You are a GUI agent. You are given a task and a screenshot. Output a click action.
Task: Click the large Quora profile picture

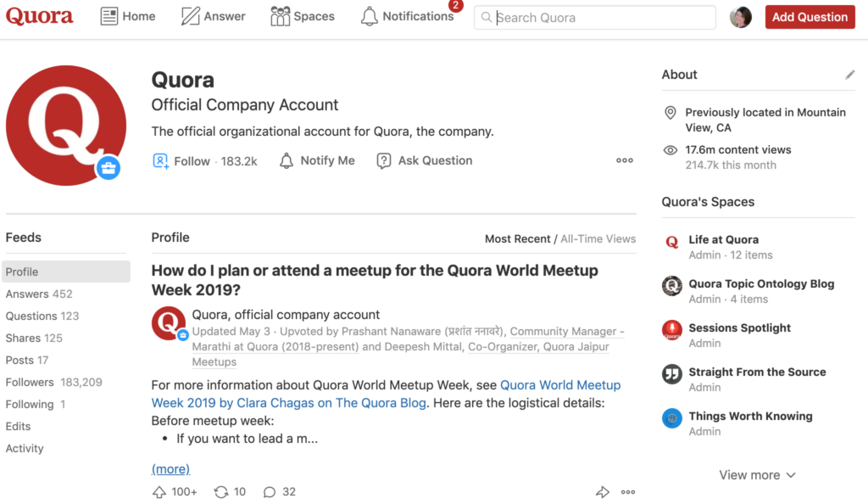(x=66, y=126)
